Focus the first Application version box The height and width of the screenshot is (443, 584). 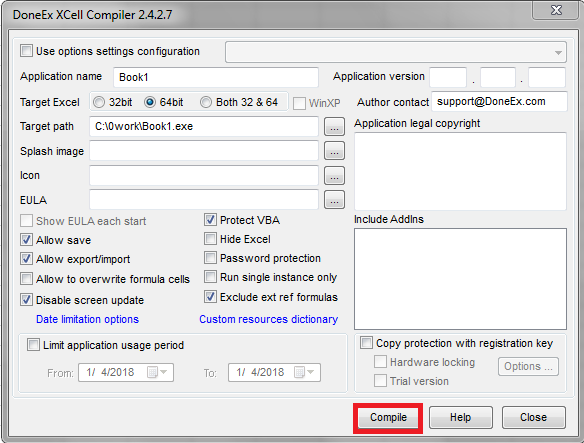[448, 77]
